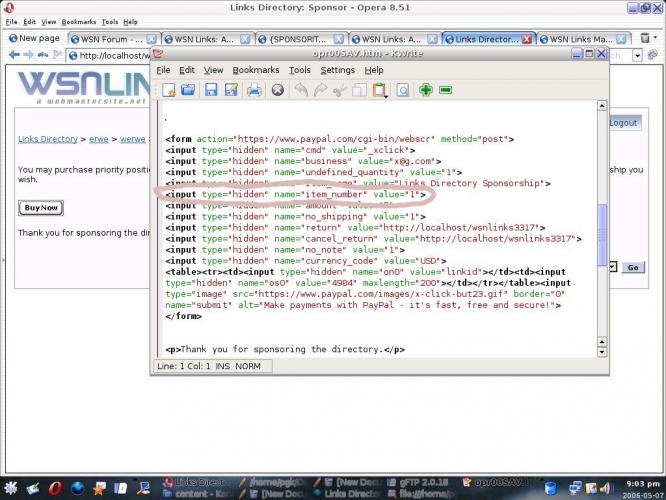Expand the dropdown beside the Go button
The height and width of the screenshot is (500, 666).
pos(612,267)
